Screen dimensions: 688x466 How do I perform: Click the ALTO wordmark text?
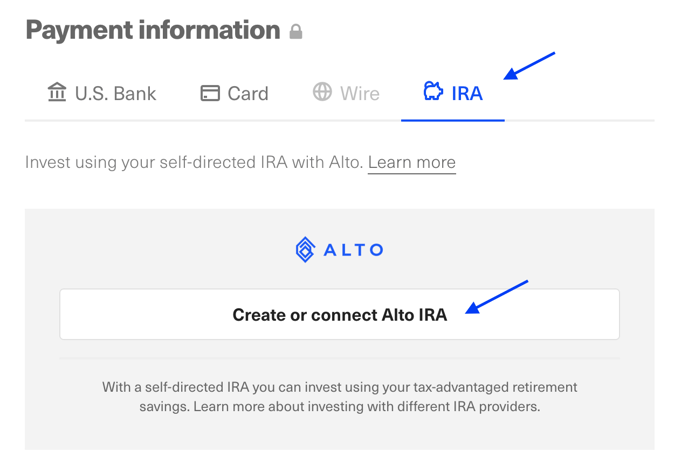[354, 250]
